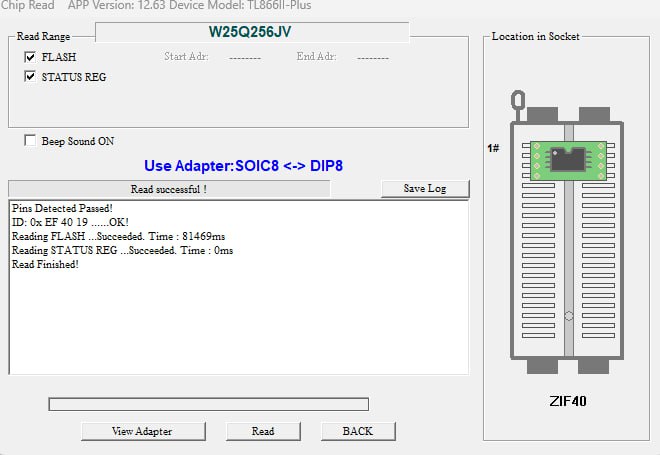This screenshot has height=455, width=660.
Task: Click the 'Use Adapter:SOIC8 <-> DIP8' text
Action: (x=243, y=166)
